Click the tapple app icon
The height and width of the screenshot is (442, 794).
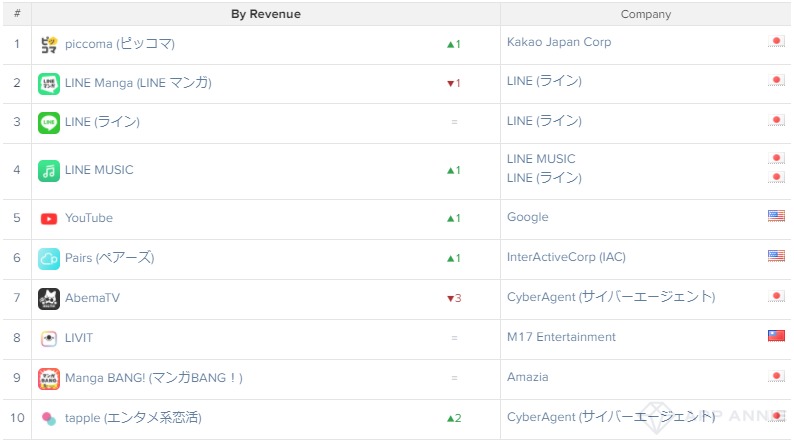pos(49,419)
